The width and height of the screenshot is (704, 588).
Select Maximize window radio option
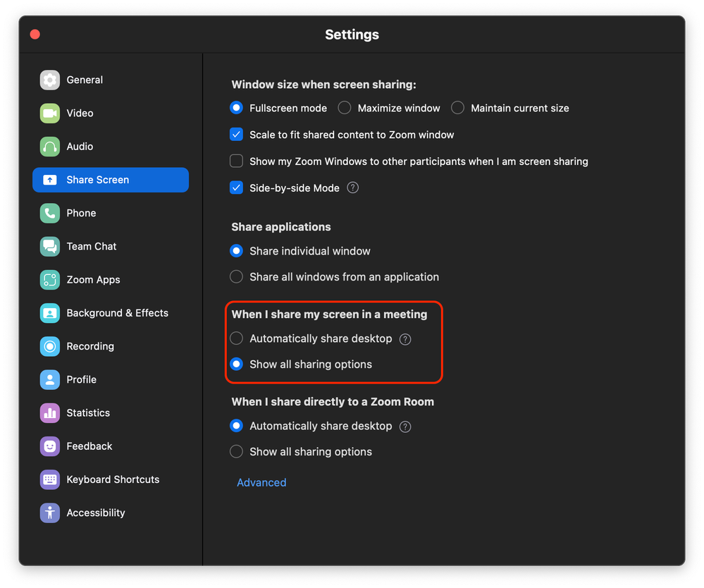(345, 108)
